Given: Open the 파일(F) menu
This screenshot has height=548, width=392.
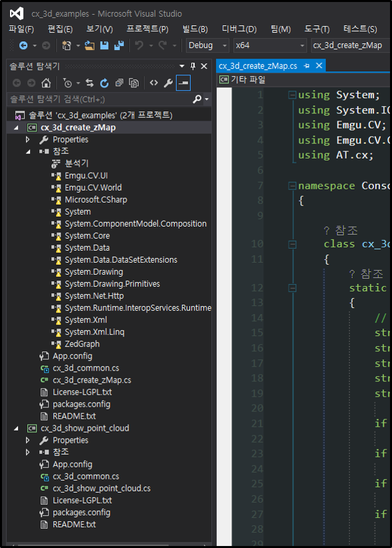Looking at the screenshot, I should pos(21,29).
